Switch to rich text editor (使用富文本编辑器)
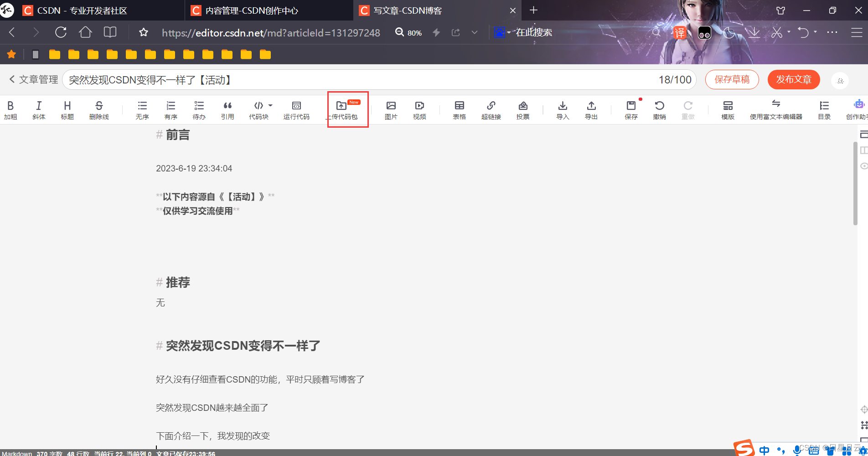The height and width of the screenshot is (456, 868). (776, 110)
